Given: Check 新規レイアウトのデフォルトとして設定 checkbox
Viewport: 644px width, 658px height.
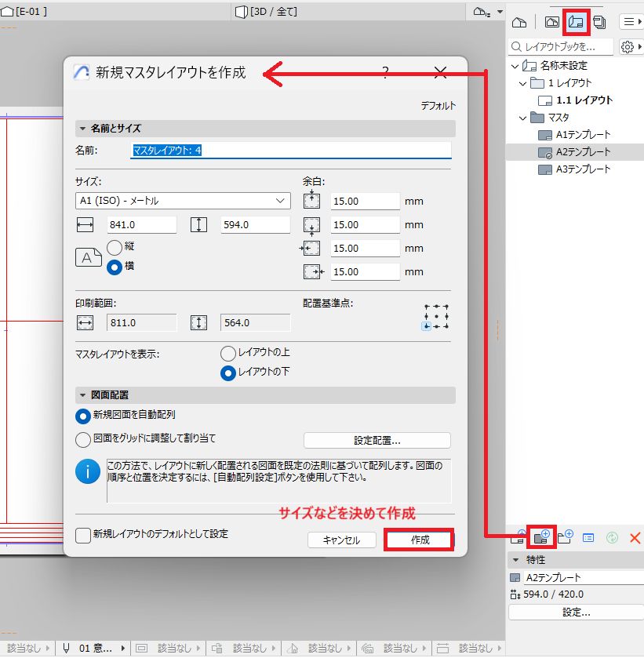Looking at the screenshot, I should tap(83, 536).
